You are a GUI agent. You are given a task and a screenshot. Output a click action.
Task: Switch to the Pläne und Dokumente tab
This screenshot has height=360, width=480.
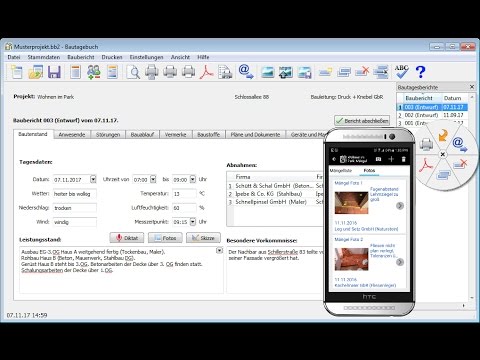(255, 135)
